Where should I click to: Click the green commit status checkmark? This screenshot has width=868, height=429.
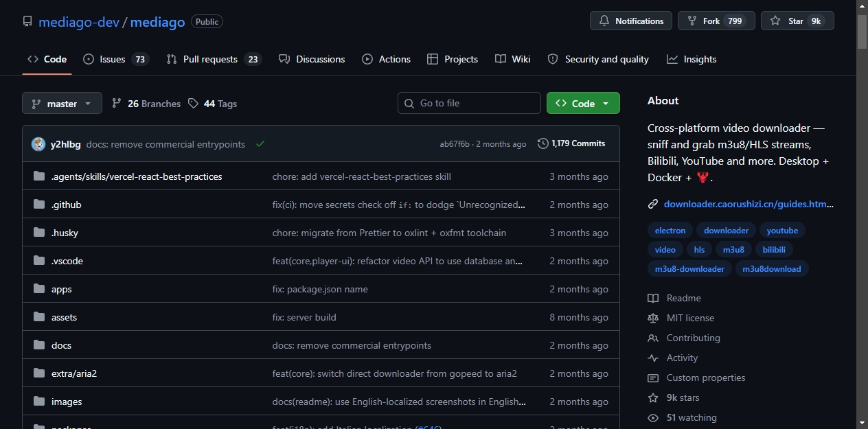260,144
